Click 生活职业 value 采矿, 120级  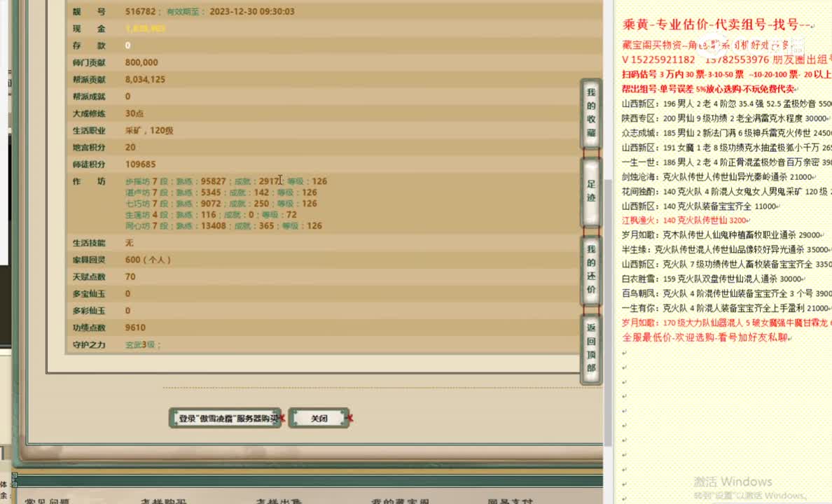point(149,130)
